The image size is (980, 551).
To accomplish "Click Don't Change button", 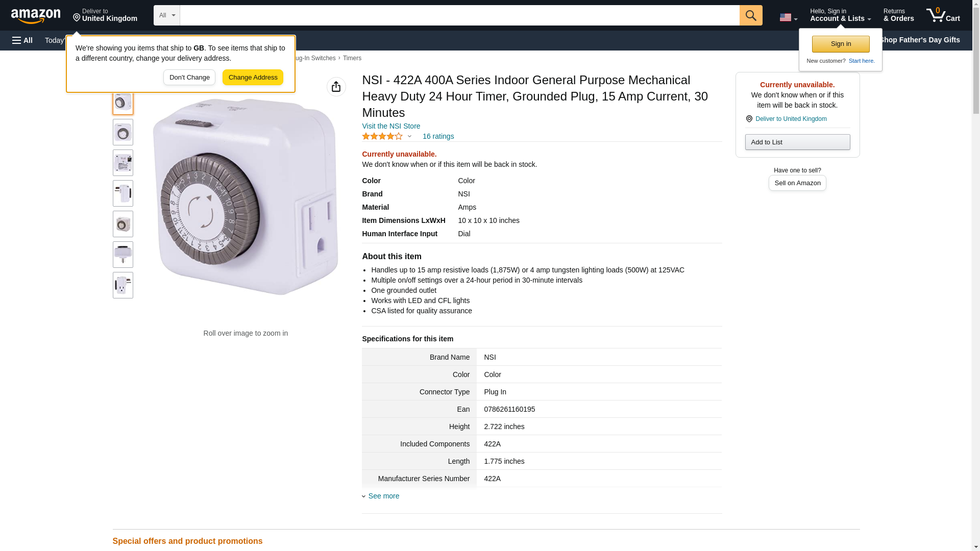I will [x=189, y=78].
